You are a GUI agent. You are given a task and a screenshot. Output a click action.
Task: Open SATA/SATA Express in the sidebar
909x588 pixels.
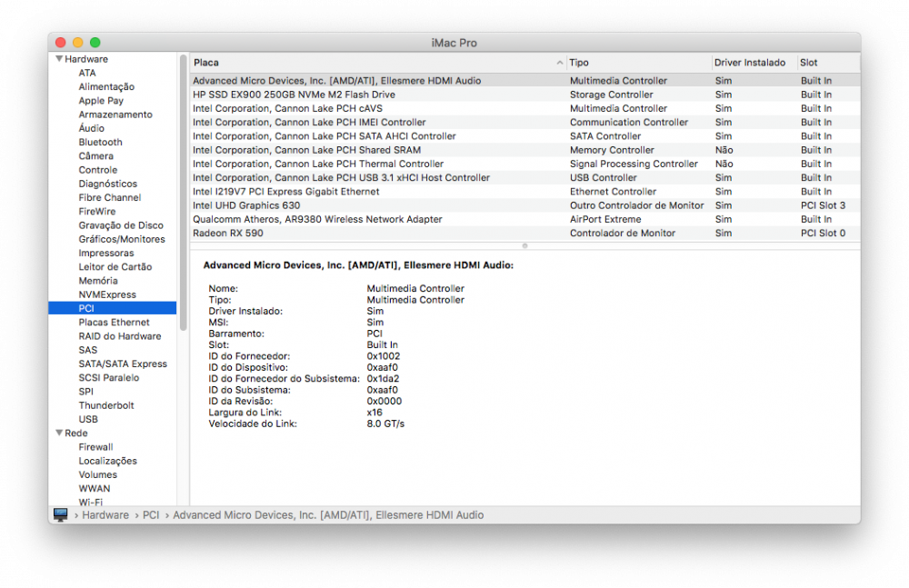click(x=123, y=364)
